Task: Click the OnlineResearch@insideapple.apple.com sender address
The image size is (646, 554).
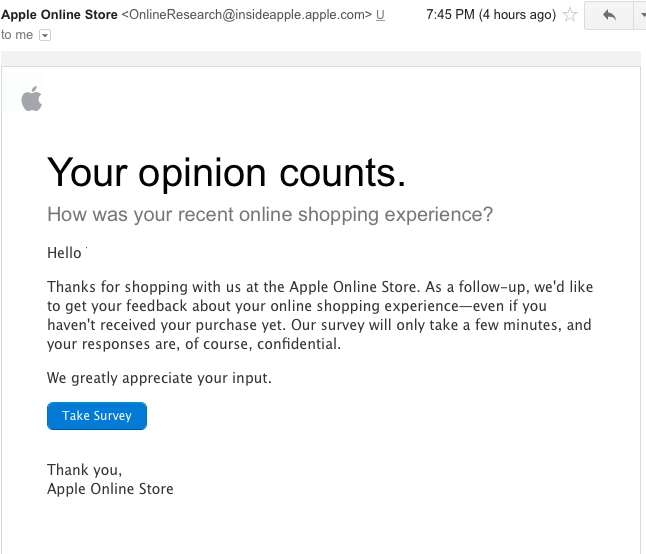Action: 246,15
